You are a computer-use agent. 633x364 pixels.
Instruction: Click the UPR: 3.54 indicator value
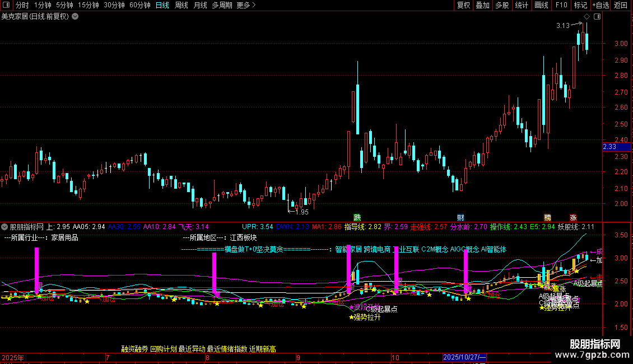[x=258, y=227]
